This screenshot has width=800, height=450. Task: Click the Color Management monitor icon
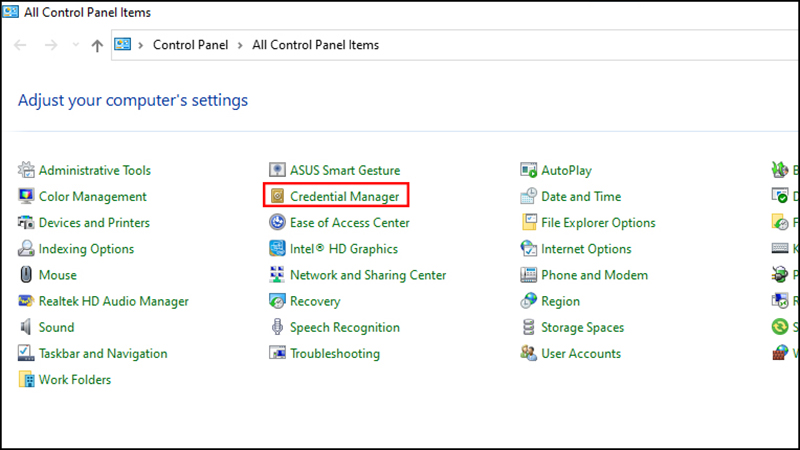pos(26,196)
